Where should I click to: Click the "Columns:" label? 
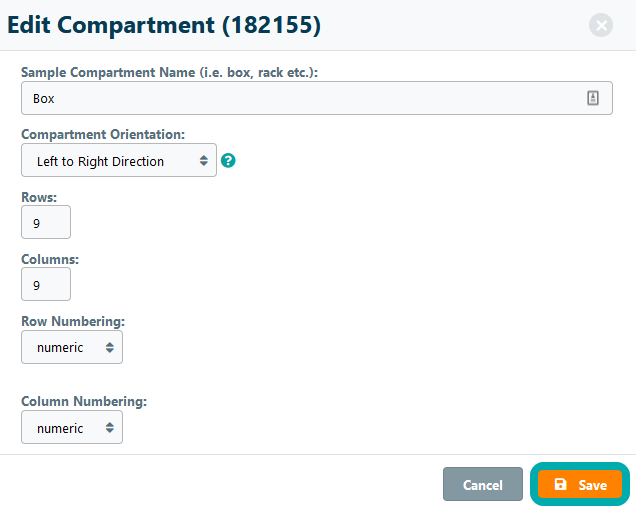(x=50, y=259)
